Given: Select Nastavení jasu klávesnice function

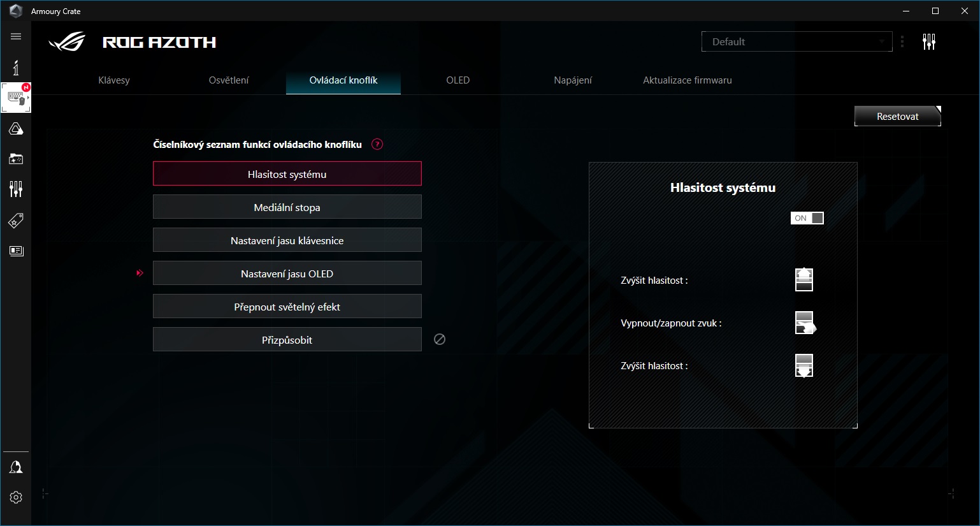Looking at the screenshot, I should [x=287, y=240].
